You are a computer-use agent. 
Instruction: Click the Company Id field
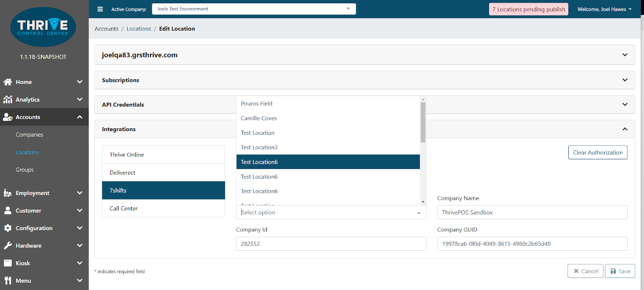coord(331,244)
